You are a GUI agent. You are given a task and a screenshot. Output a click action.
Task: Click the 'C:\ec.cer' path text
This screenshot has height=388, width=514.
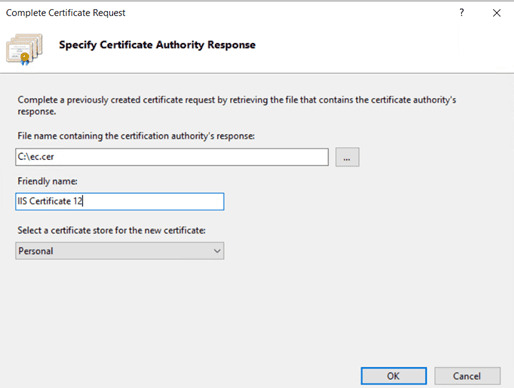[36, 157]
